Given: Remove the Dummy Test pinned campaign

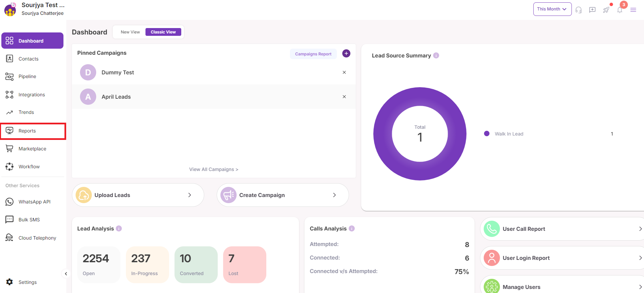Looking at the screenshot, I should click(344, 72).
